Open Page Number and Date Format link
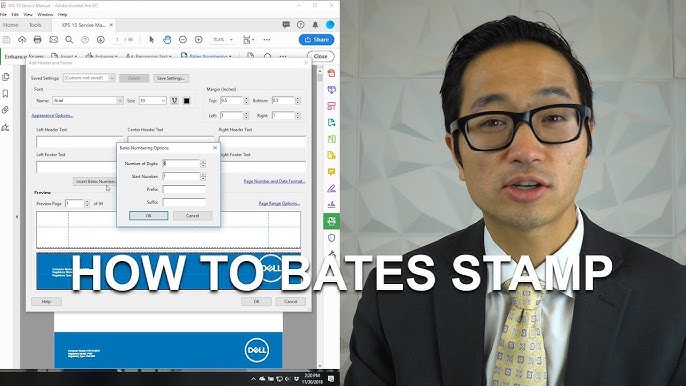Screen dimensions: 686x386 pos(274,181)
